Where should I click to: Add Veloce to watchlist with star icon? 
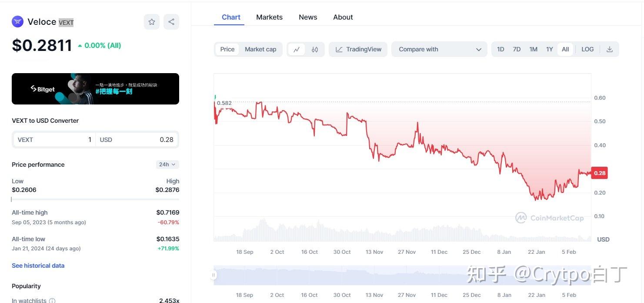point(152,22)
